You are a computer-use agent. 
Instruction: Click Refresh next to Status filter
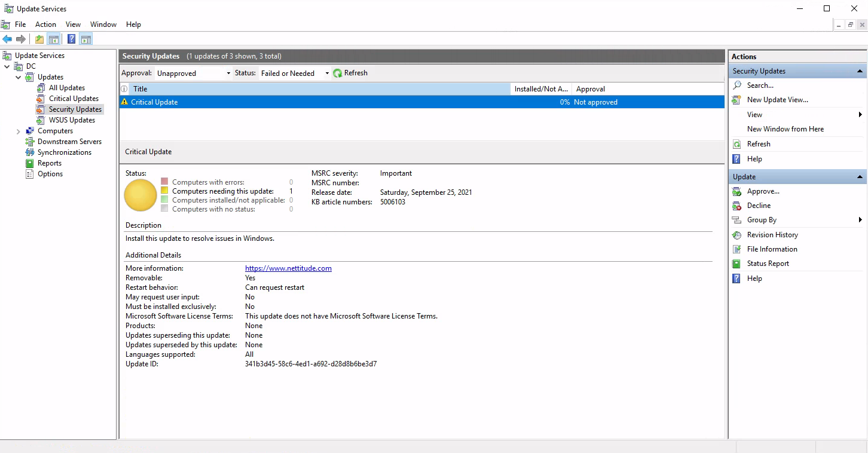(x=350, y=73)
